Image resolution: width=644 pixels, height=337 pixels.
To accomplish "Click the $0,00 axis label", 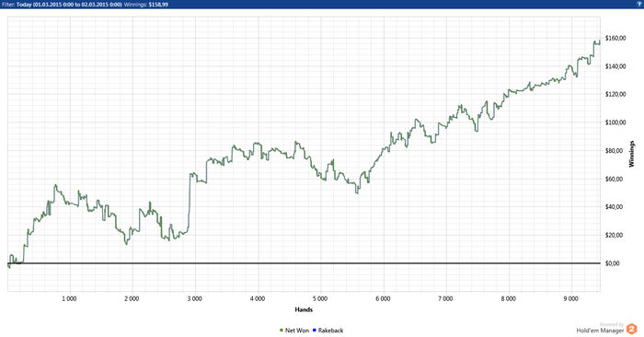I will click(x=613, y=263).
